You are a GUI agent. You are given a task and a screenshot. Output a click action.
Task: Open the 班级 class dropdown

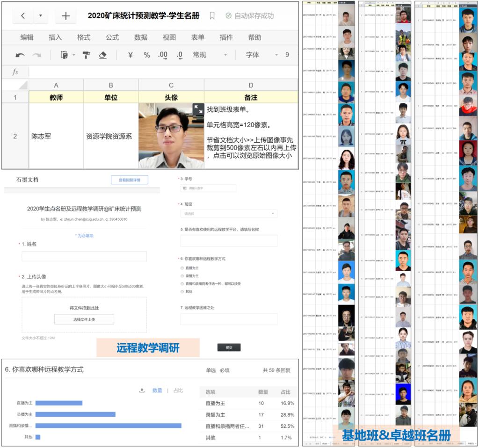click(229, 214)
